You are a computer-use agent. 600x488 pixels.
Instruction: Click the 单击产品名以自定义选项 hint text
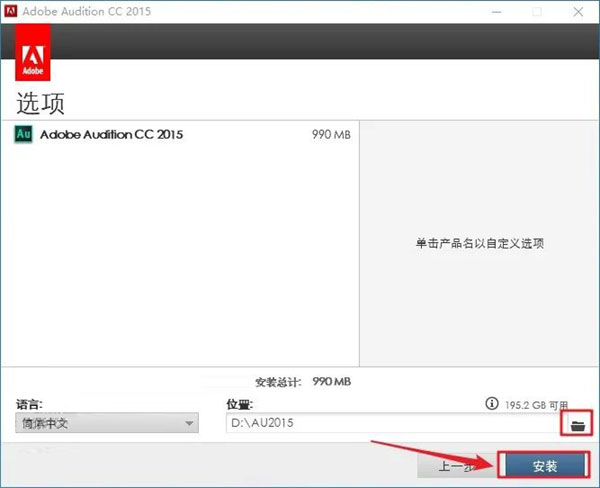pyautogui.click(x=479, y=243)
